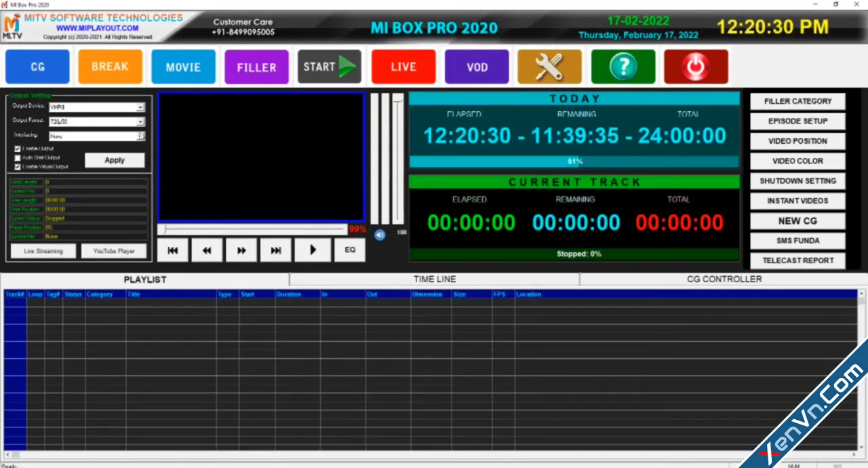This screenshot has height=468, width=868.
Task: Click the FPS column header
Action: coord(503,294)
